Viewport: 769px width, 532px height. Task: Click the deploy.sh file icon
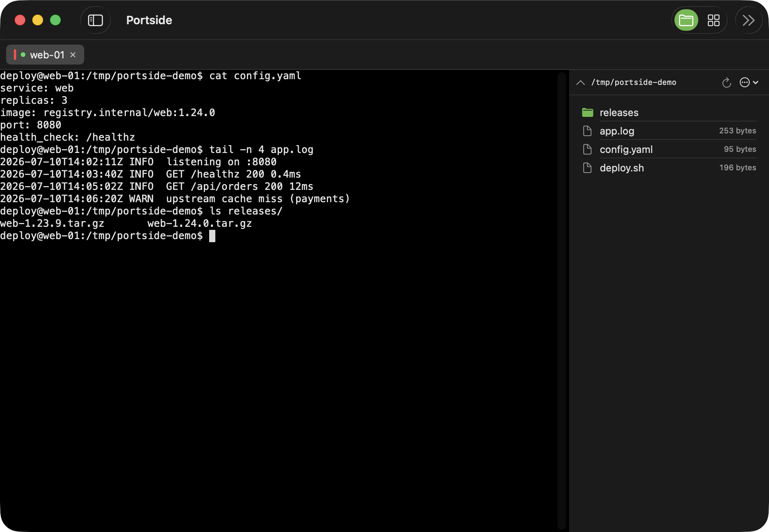click(x=588, y=168)
